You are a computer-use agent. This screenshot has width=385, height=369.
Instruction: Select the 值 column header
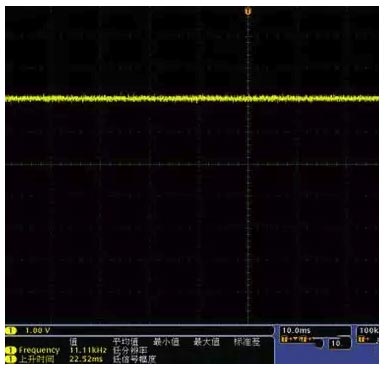click(73, 342)
